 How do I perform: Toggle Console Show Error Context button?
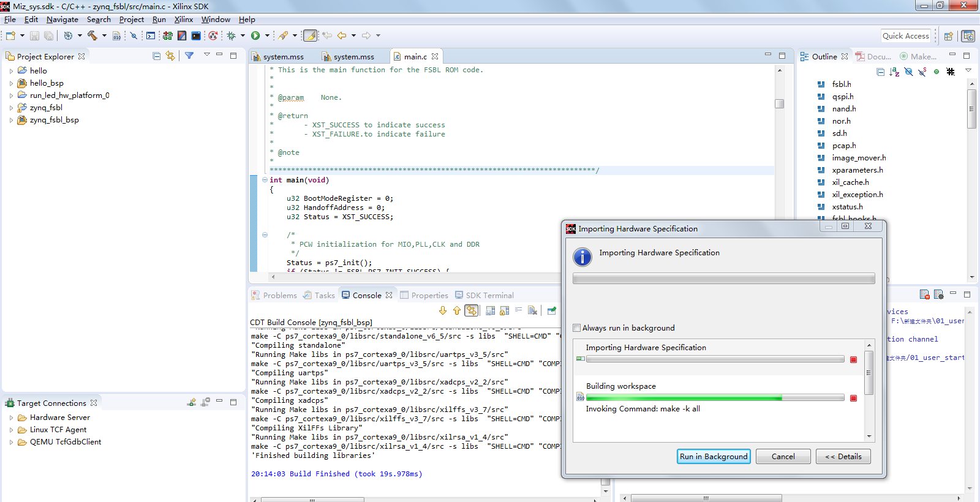pyautogui.click(x=472, y=311)
